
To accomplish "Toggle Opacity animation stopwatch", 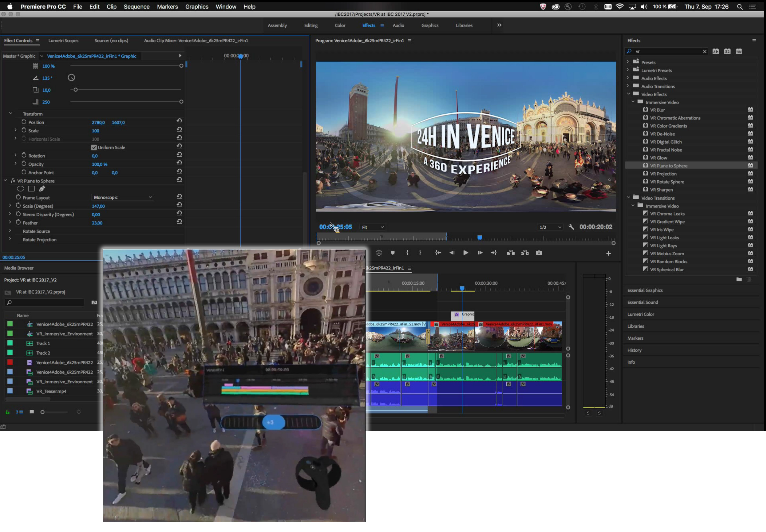I will pyautogui.click(x=24, y=164).
